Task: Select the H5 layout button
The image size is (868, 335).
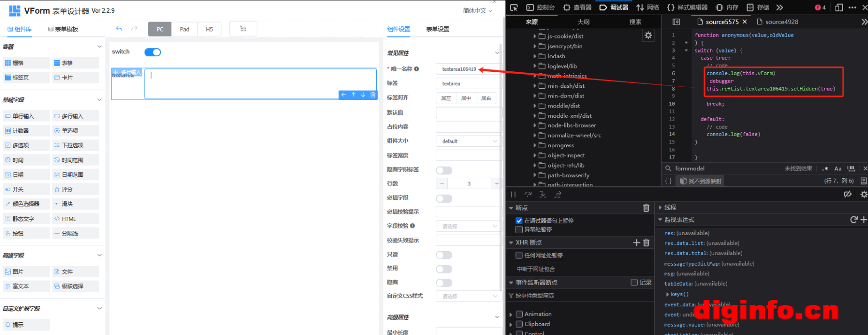Action: 209,29
